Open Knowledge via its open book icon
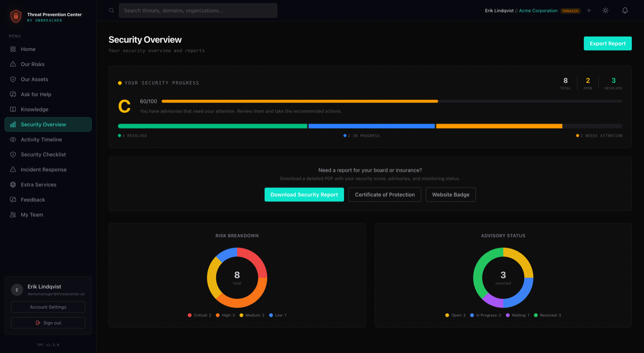 (x=13, y=109)
